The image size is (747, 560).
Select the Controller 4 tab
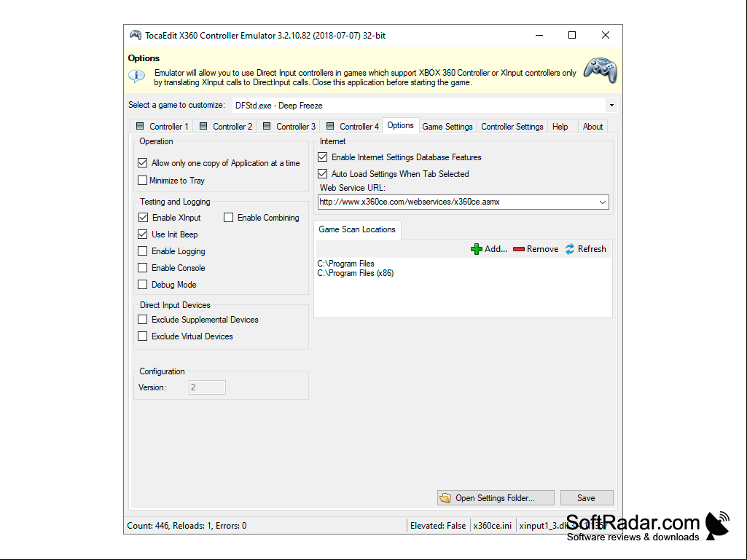[x=352, y=126]
